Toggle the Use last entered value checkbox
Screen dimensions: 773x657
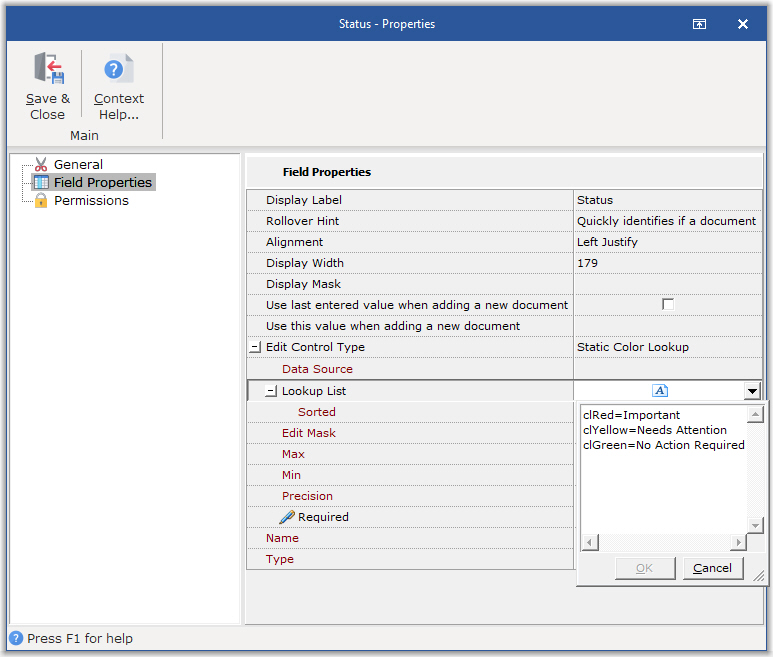tap(668, 305)
